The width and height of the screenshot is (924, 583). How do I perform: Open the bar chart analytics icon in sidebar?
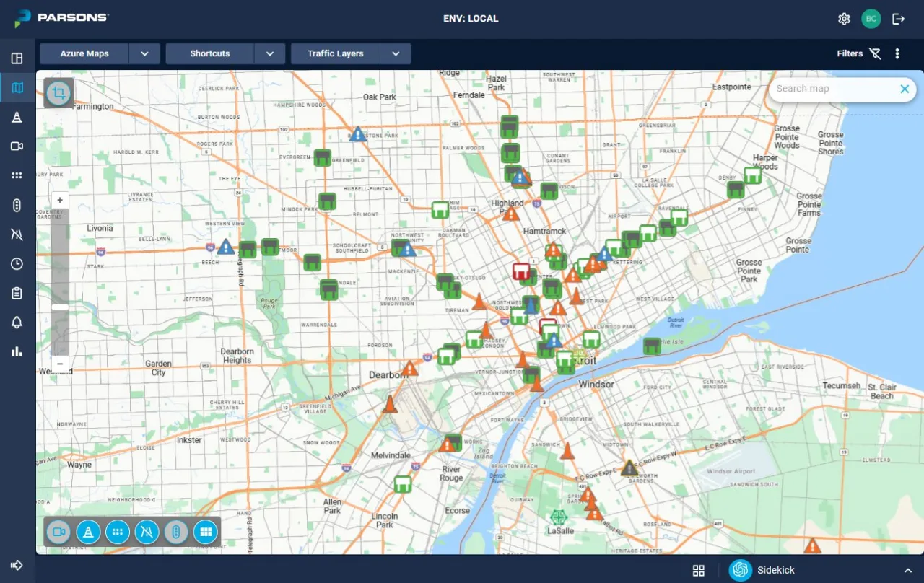pyautogui.click(x=17, y=351)
